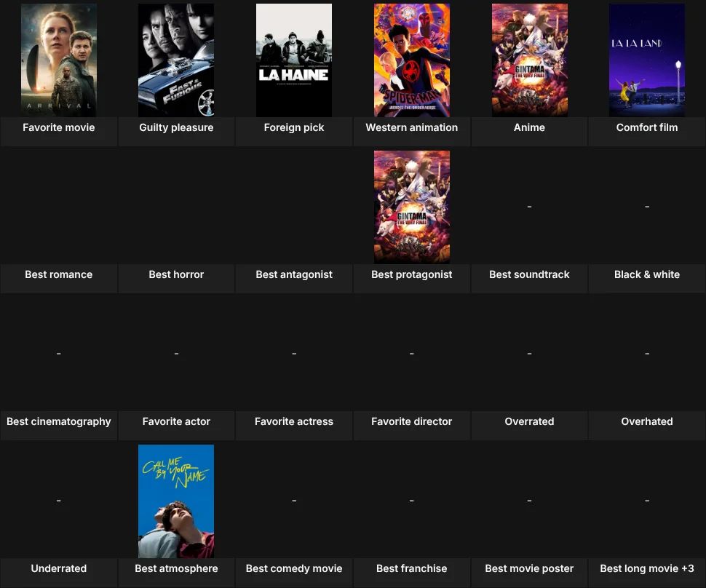Click the Overrated label
Image resolution: width=706 pixels, height=588 pixels.
(x=530, y=421)
